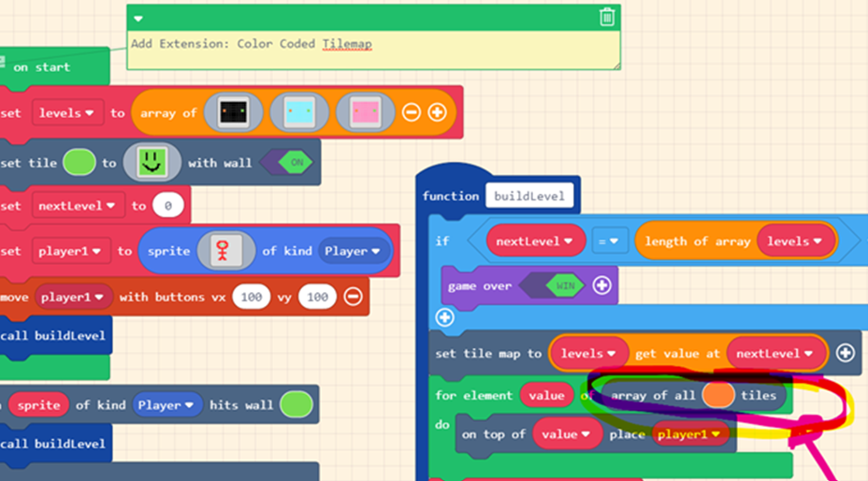Open the 'nextLevel' dropdown in the if condition
Image resolution: width=868 pixels, height=481 pixels.
535,241
